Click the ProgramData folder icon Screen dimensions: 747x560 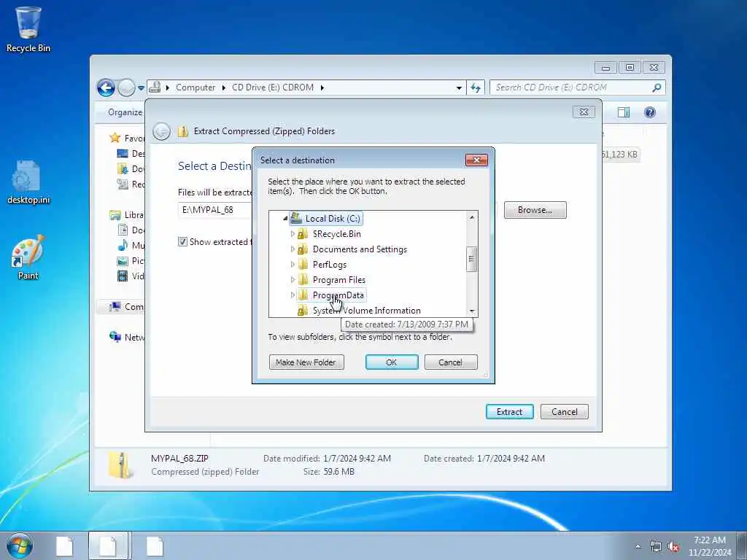click(303, 295)
